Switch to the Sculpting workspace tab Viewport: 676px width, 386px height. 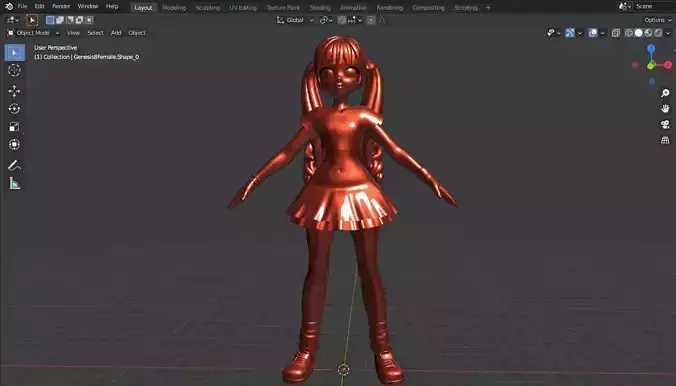(208, 8)
